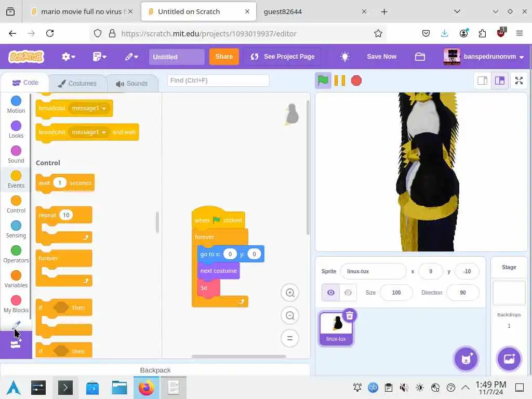Open the Backpack panel

pos(155,370)
